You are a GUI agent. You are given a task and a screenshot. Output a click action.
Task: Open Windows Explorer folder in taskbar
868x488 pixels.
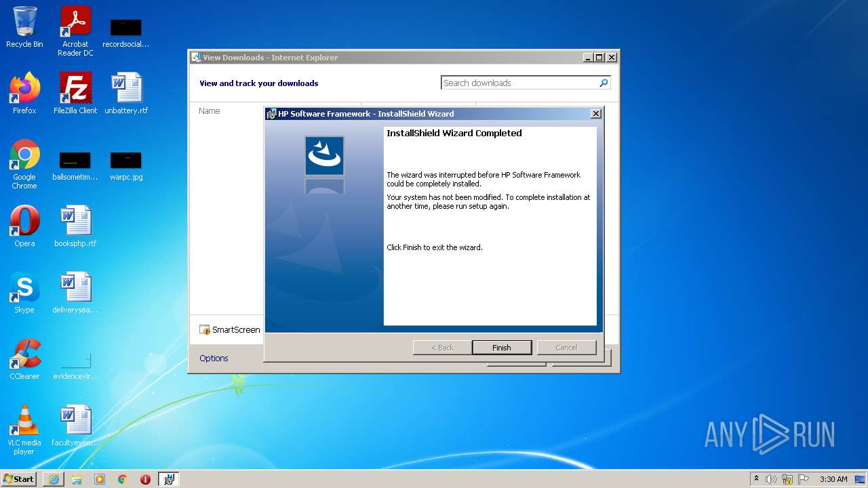point(77,479)
